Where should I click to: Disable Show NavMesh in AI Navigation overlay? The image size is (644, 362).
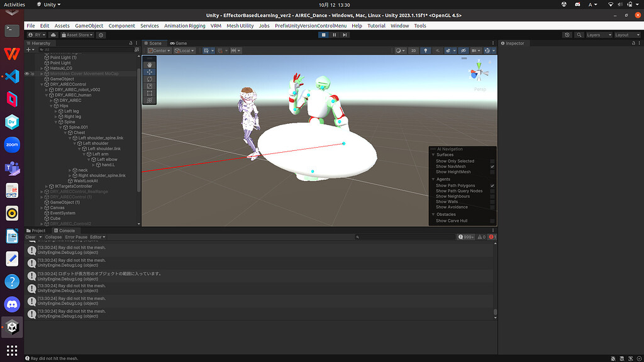tap(492, 167)
